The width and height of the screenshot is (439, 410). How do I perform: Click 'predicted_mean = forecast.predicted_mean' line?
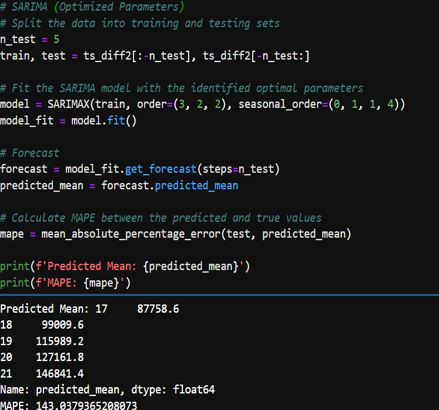click(119, 185)
